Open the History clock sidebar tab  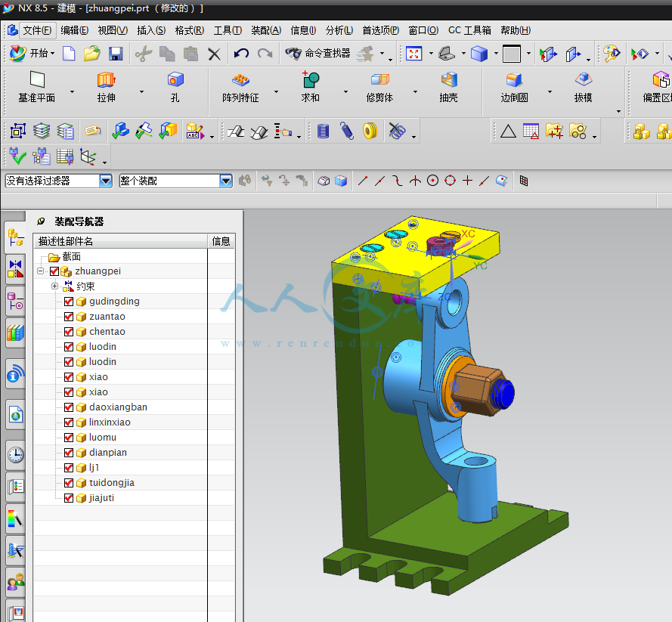click(15, 454)
